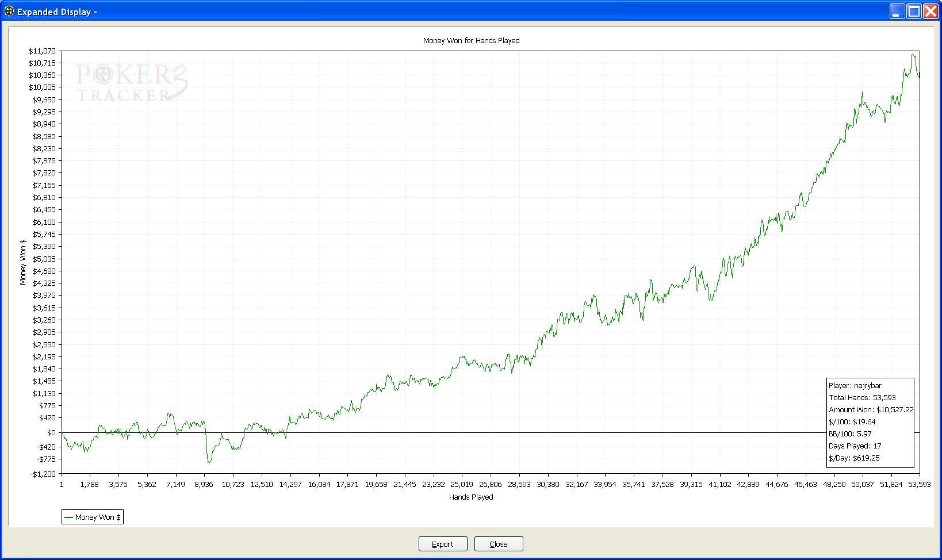The height and width of the screenshot is (560, 942).
Task: Minimize the Expanded Display window
Action: coord(897,11)
